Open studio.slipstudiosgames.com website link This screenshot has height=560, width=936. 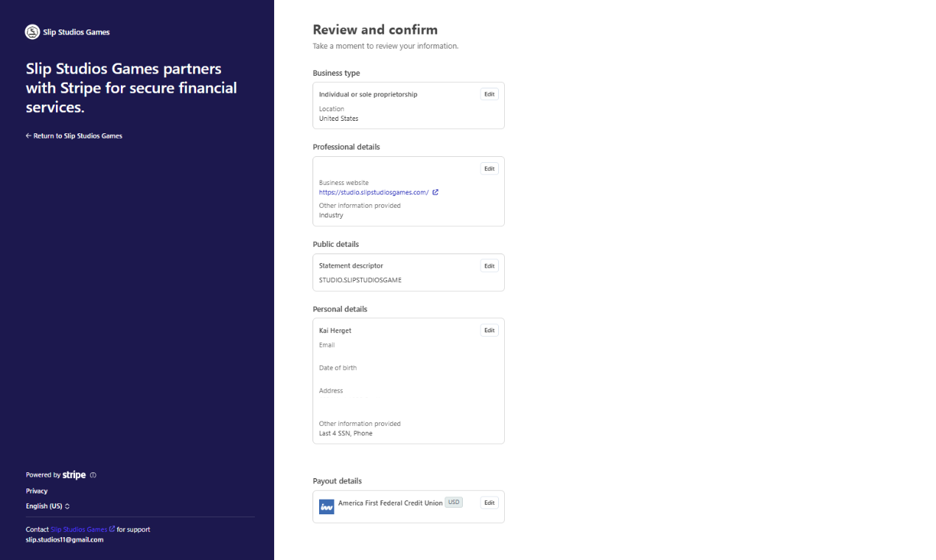(374, 192)
